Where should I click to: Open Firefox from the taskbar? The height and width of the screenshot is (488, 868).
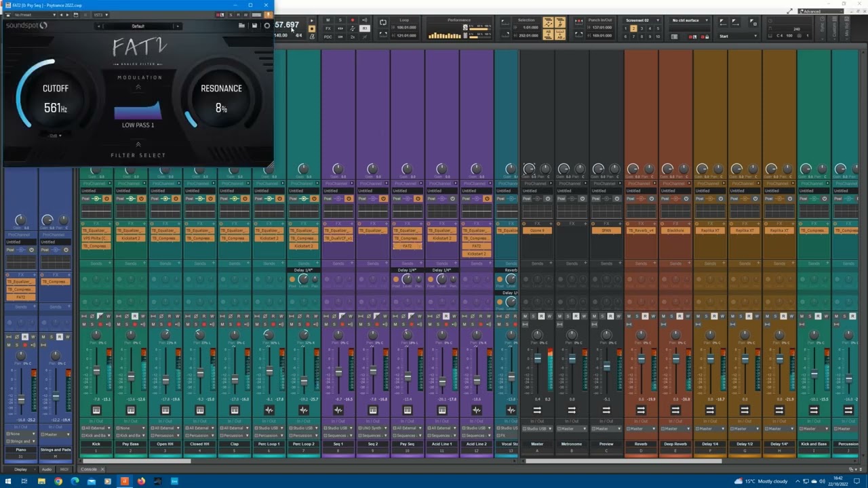click(141, 481)
